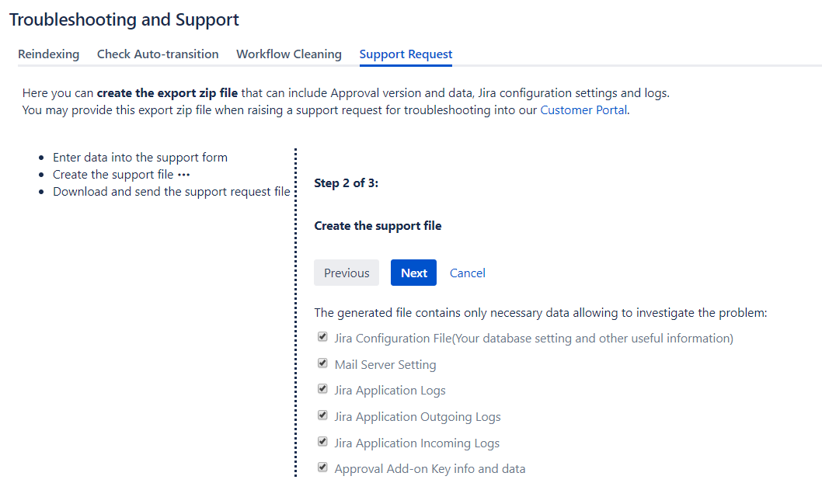
Task: Switch to the Reindexing tab
Action: pos(48,54)
